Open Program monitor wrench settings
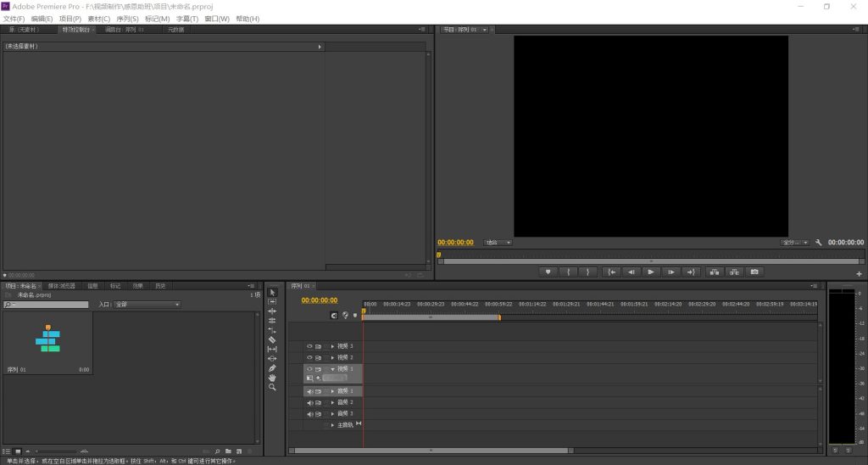The height and width of the screenshot is (465, 868). pyautogui.click(x=818, y=243)
